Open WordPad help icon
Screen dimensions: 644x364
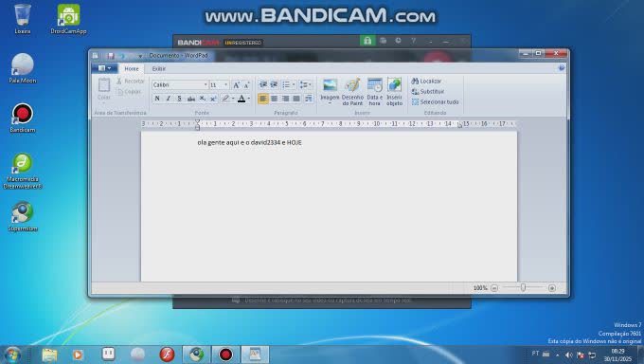(562, 68)
